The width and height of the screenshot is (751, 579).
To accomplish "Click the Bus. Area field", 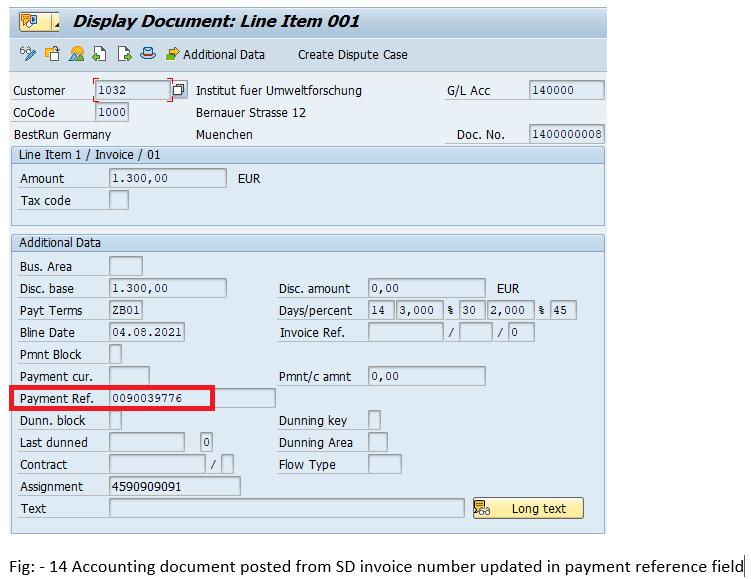I will click(125, 266).
